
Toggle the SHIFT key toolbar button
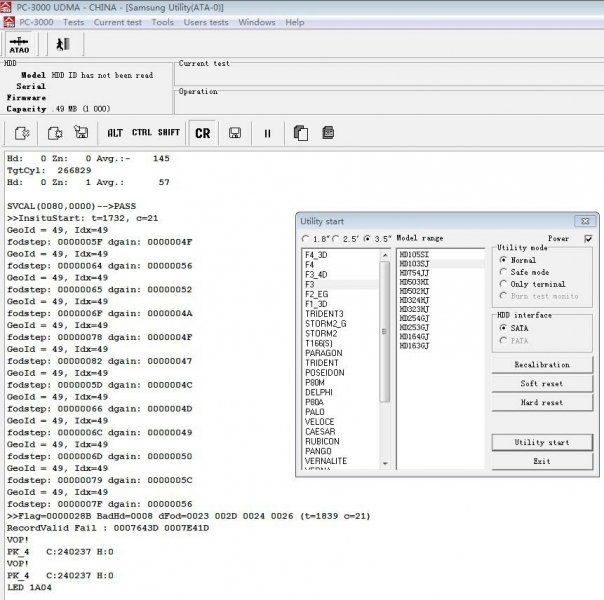pyautogui.click(x=169, y=133)
